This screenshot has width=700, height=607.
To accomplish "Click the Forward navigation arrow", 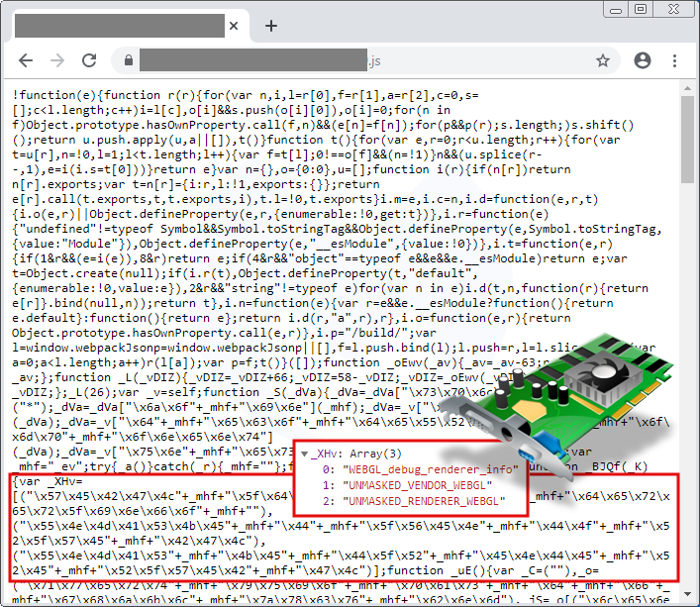I will pyautogui.click(x=57, y=60).
